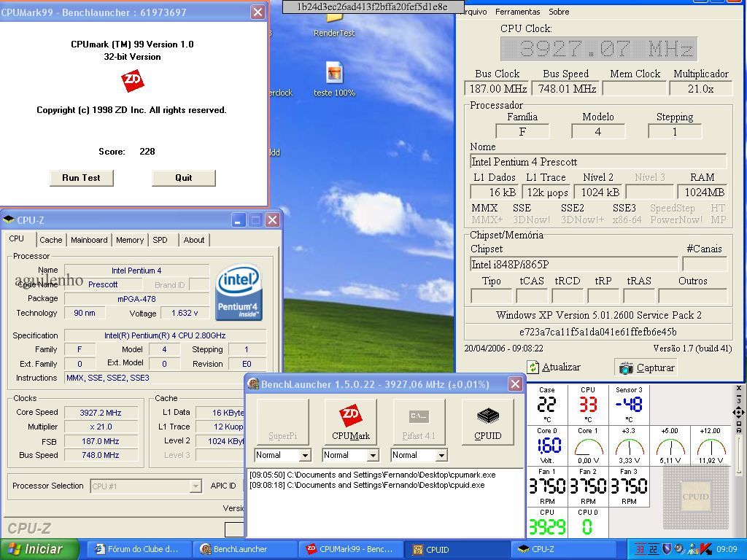
Task: Click the taskbar clock showing 09:09
Action: (727, 549)
